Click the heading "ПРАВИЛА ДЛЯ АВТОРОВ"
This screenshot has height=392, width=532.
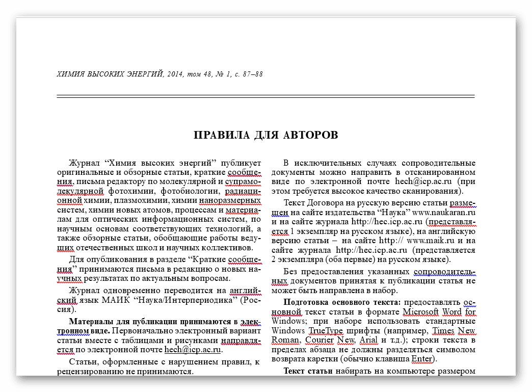pos(265,135)
